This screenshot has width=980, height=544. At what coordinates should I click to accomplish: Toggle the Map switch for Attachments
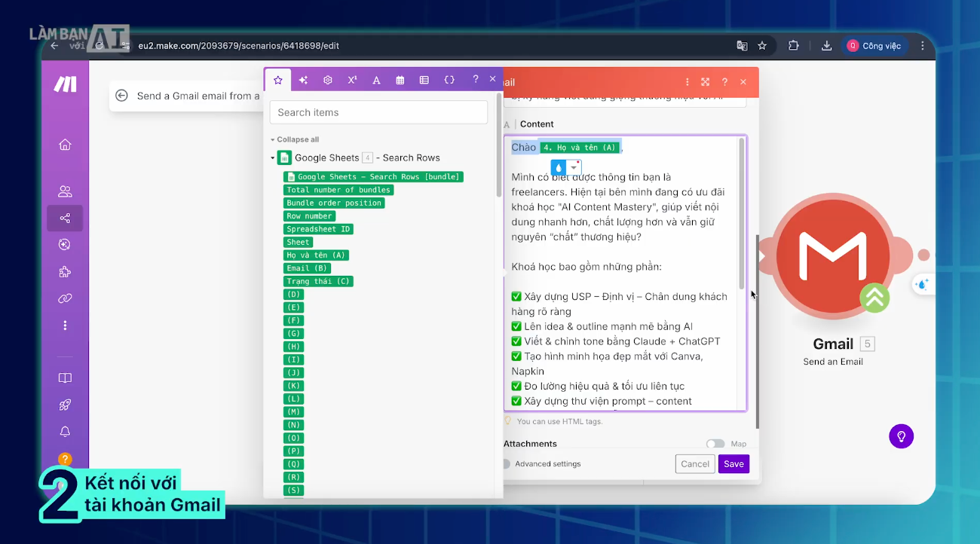(715, 445)
